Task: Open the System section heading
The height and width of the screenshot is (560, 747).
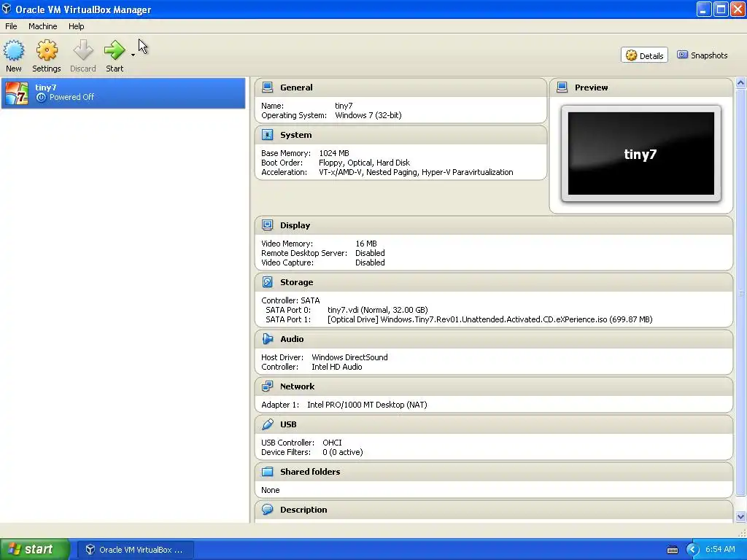Action: tap(296, 135)
